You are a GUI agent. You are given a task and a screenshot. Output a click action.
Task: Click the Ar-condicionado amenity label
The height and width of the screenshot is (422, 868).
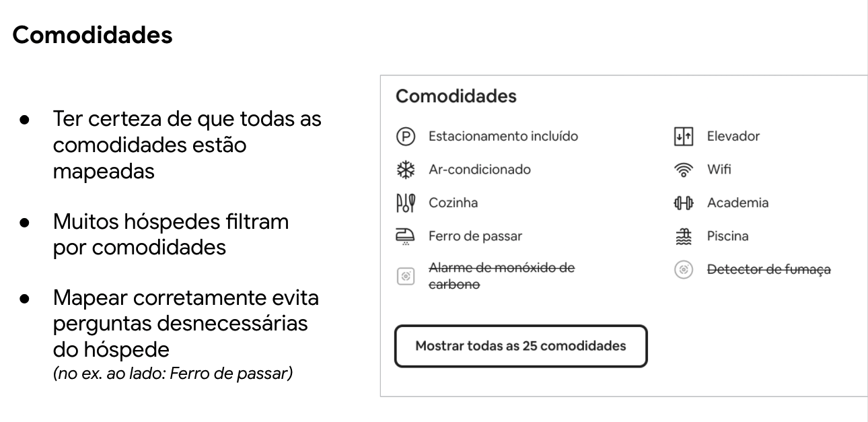[479, 170]
